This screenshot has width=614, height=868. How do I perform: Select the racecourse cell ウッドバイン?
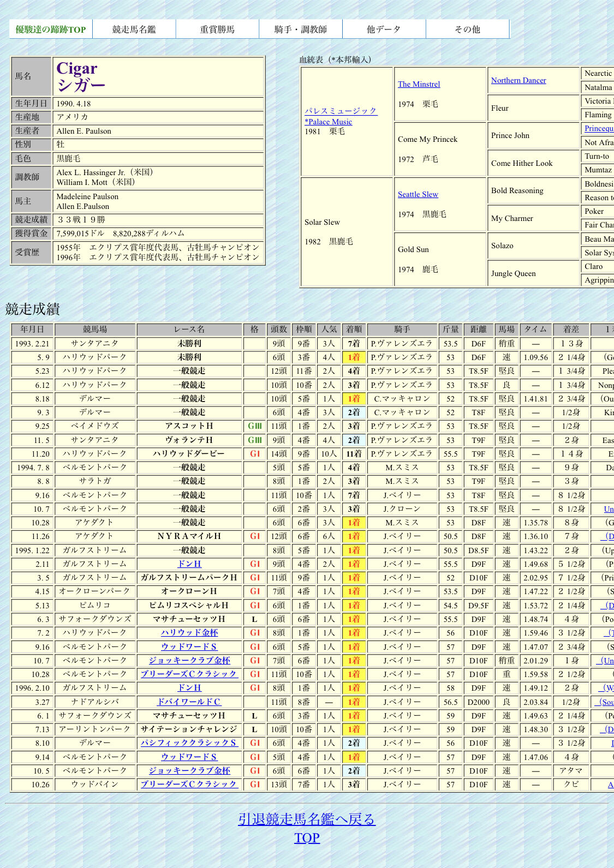point(95,784)
